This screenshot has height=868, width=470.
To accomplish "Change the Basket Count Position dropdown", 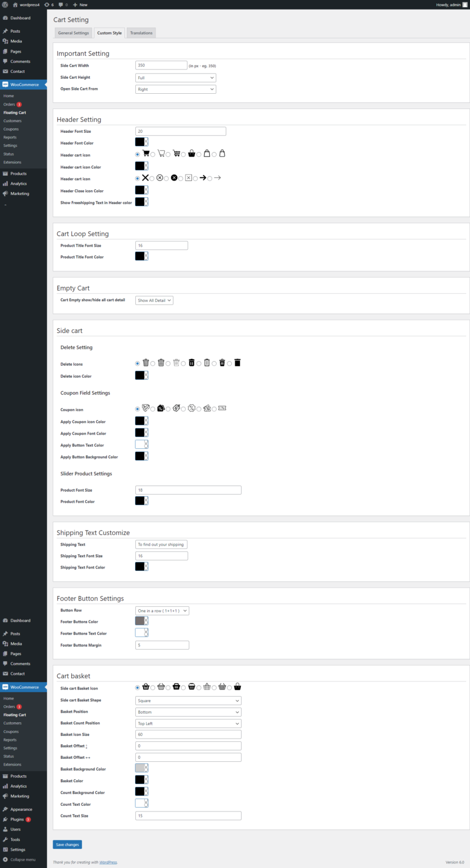I will pos(188,723).
